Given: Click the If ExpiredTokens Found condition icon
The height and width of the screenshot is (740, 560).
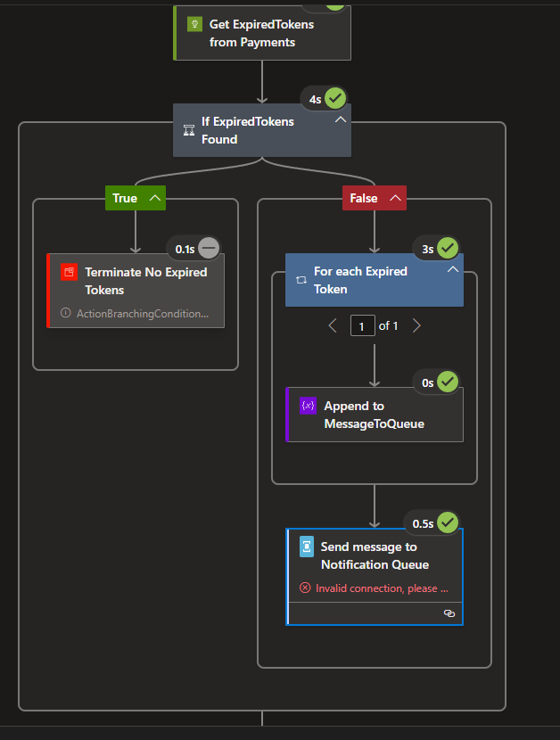Looking at the screenshot, I should (188, 129).
